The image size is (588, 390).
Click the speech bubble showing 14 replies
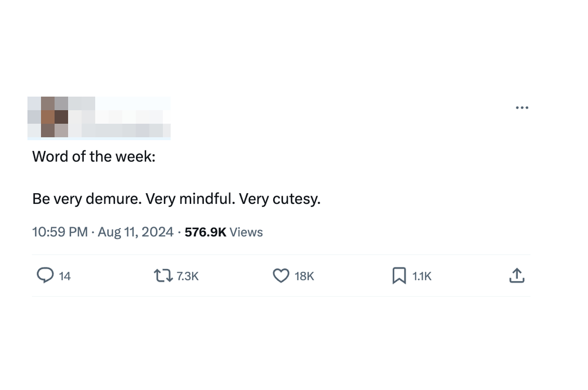tap(52, 276)
